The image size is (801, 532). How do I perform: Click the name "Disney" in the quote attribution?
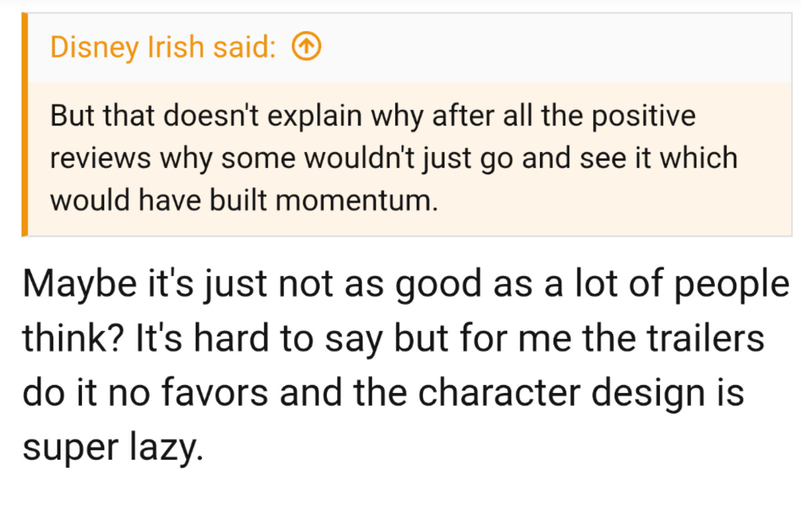pyautogui.click(x=94, y=47)
